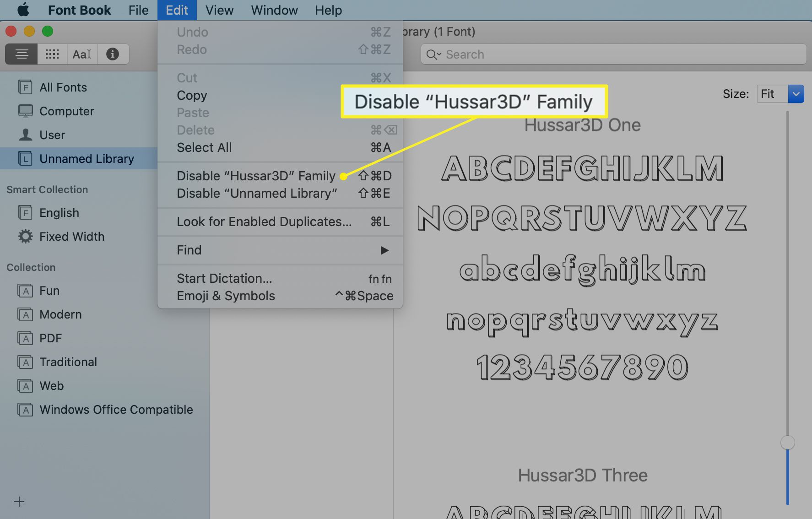The image size is (812, 519).
Task: Adjust the preview size slider knob
Action: pos(787,443)
